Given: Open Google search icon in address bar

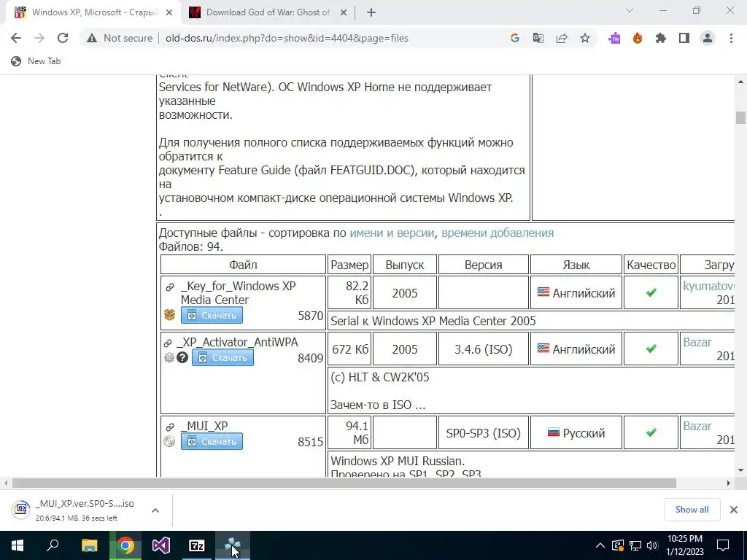Looking at the screenshot, I should pos(514,38).
